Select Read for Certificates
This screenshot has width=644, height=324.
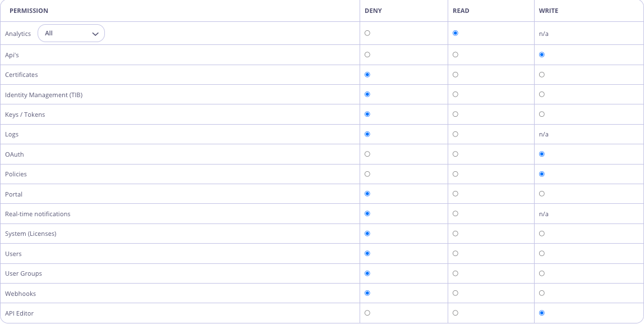(455, 75)
